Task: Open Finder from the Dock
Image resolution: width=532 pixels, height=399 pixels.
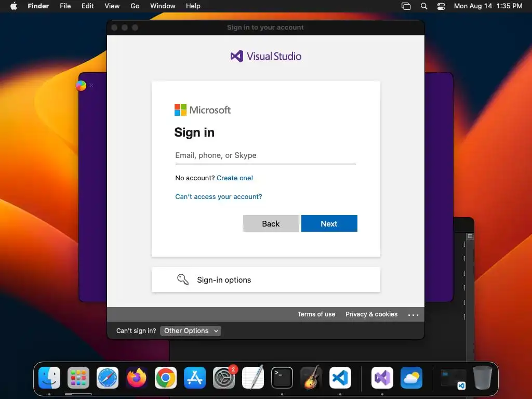Action: 49,378
